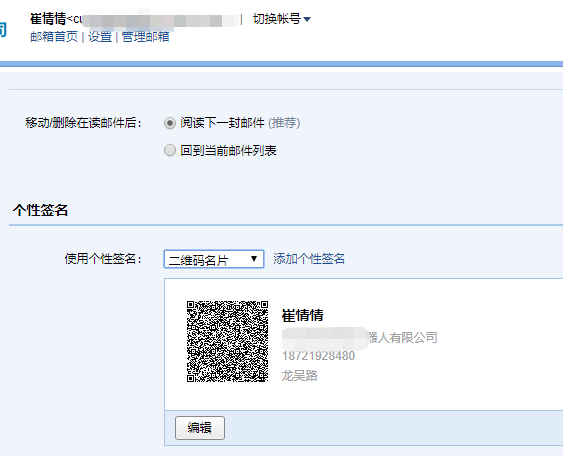
Task: Open the 设置 link in header
Action: (100, 37)
